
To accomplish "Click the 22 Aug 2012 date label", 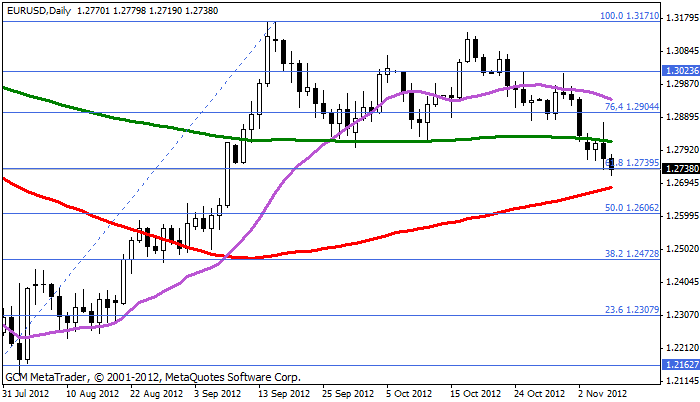I will pos(157,394).
